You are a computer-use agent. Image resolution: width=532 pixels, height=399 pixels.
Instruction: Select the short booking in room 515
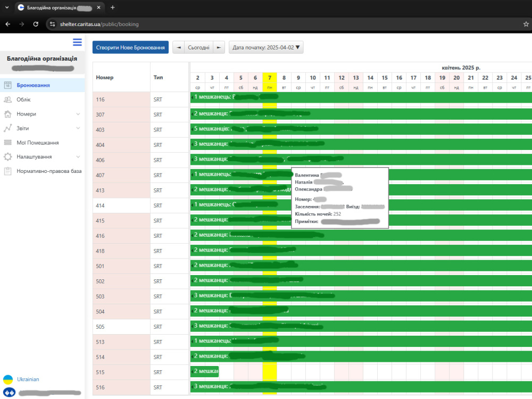click(205, 371)
